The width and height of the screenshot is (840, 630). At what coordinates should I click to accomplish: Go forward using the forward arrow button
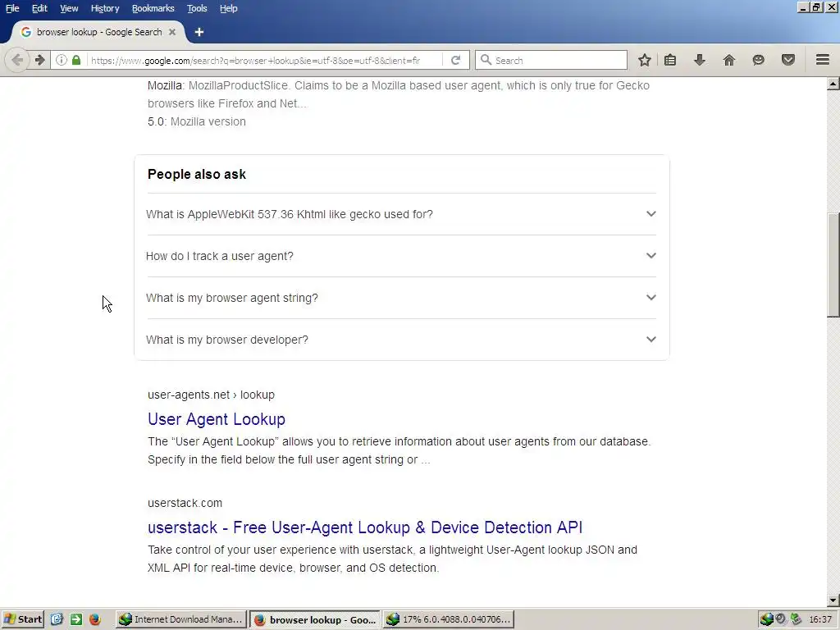(x=39, y=60)
